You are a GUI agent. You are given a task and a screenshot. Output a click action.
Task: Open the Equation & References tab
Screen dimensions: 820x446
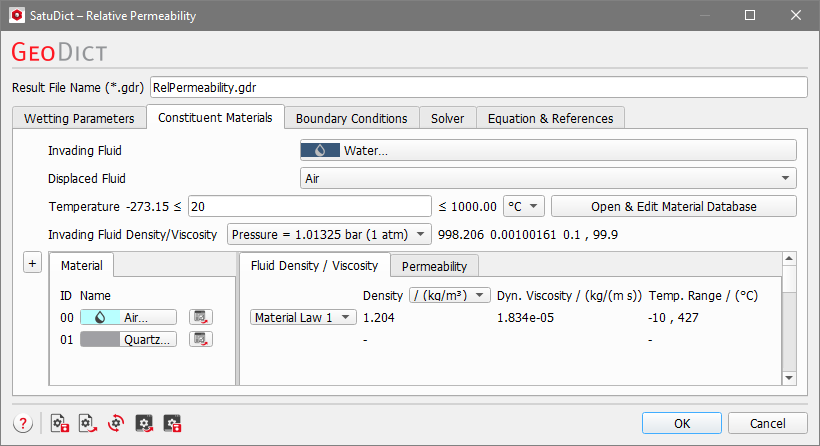pyautogui.click(x=550, y=119)
